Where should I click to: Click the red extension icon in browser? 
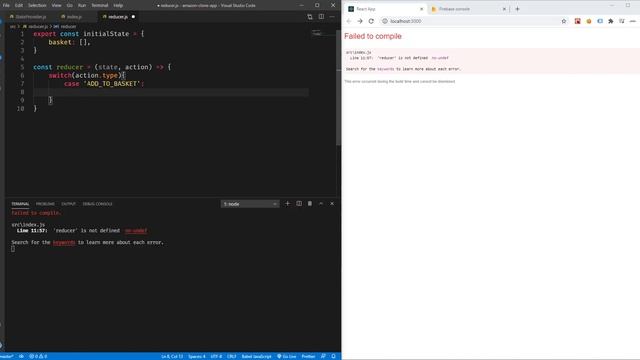(x=578, y=21)
